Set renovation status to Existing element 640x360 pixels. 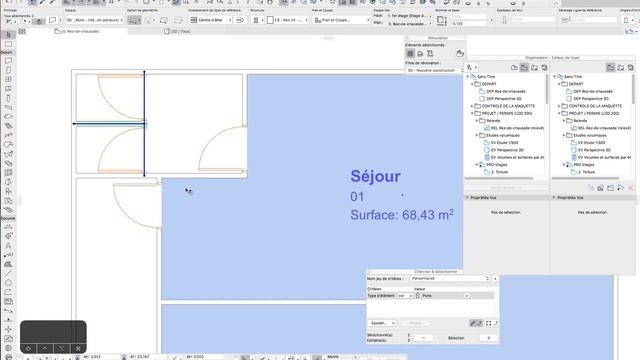click(410, 53)
